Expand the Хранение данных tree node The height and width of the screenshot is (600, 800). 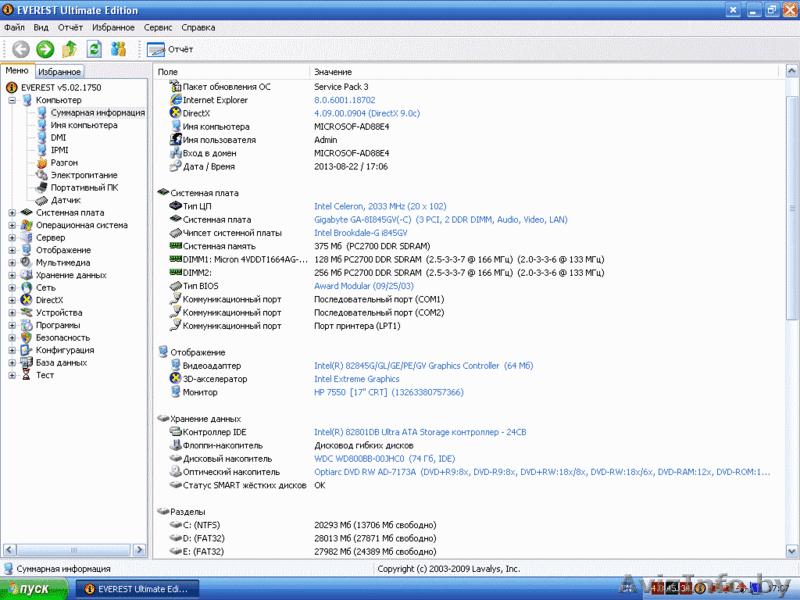pos(12,275)
